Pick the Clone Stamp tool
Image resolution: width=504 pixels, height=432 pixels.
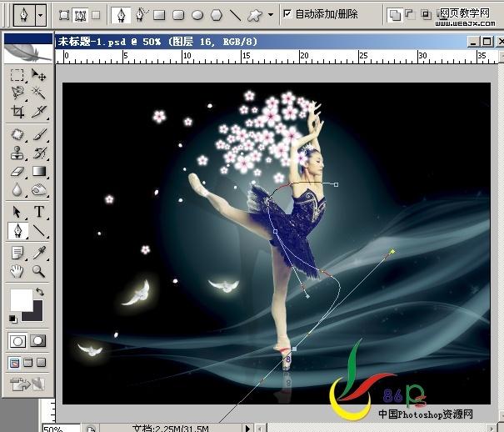pos(17,153)
